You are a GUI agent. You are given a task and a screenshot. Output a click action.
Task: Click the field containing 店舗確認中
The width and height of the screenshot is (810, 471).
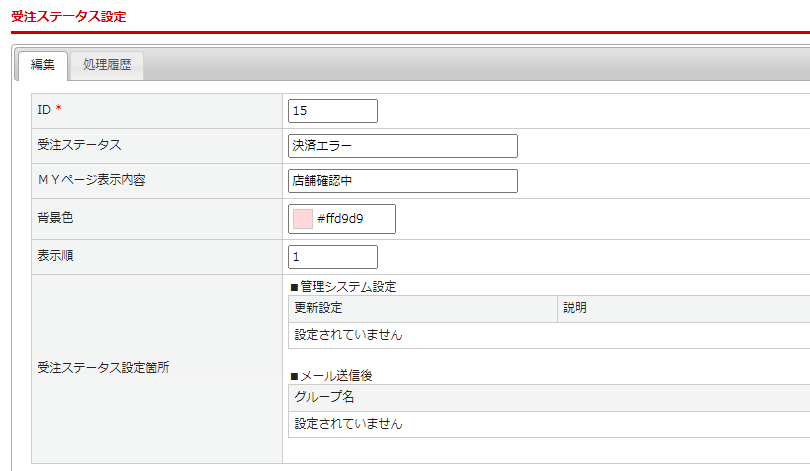pyautogui.click(x=402, y=181)
